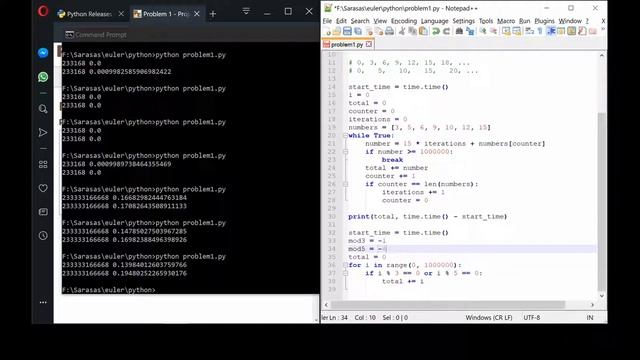This screenshot has width=640, height=360.
Task: Collapse the 'for i in range' fold marker
Action: click(345, 265)
